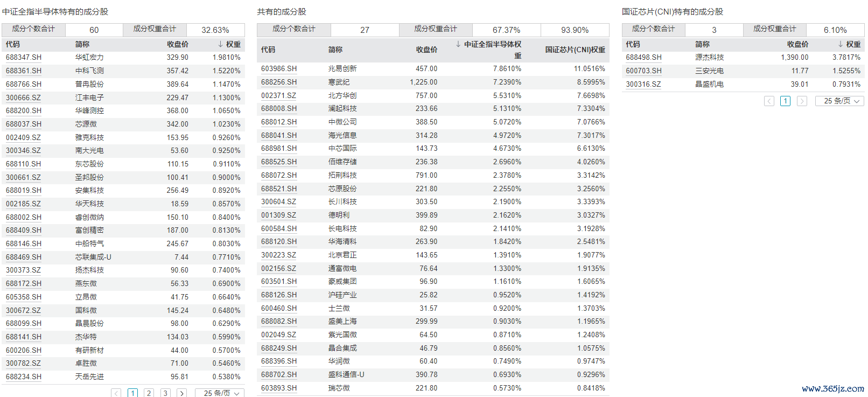Open stock code link 688361.SH
The image size is (868, 397).
(24, 71)
